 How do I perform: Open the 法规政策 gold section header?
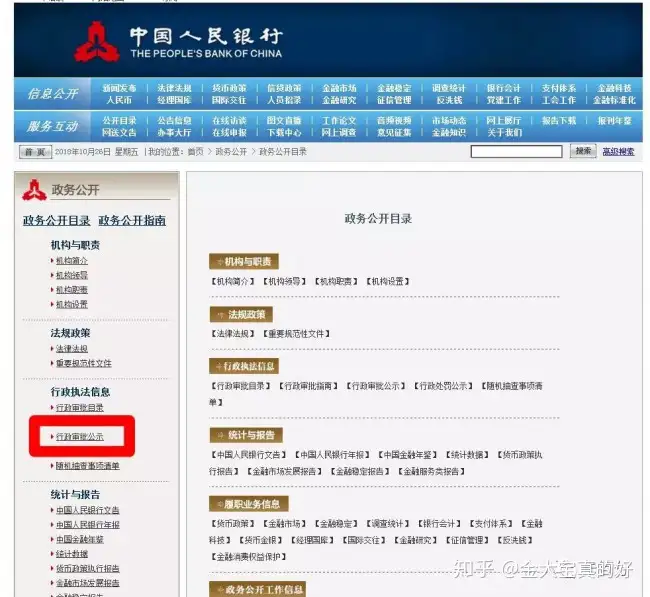(241, 314)
